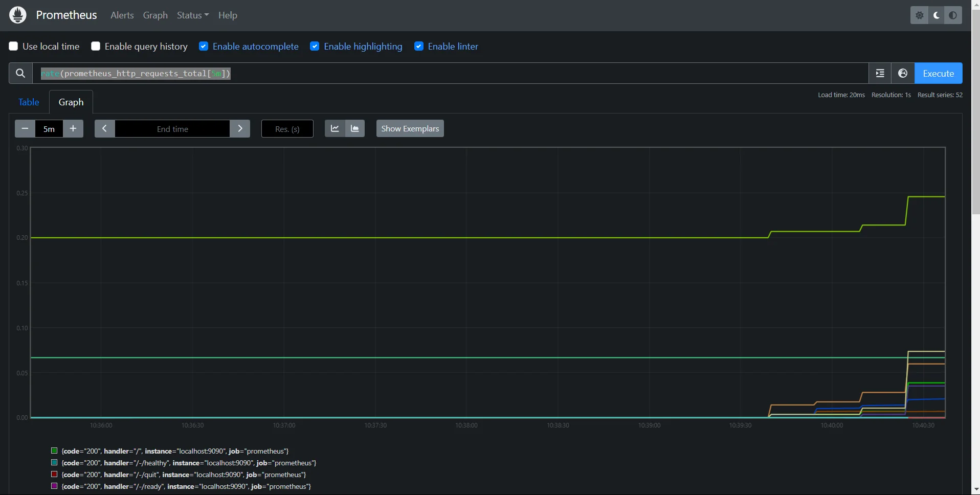Click the Prometheus logo in the navbar
Viewport: 980px width, 495px height.
17,15
